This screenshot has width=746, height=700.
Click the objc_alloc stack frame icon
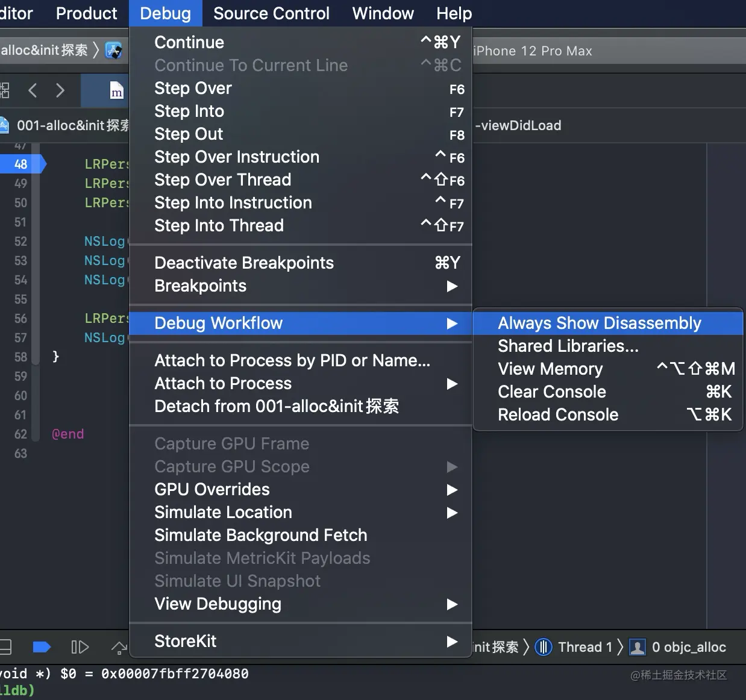click(637, 647)
